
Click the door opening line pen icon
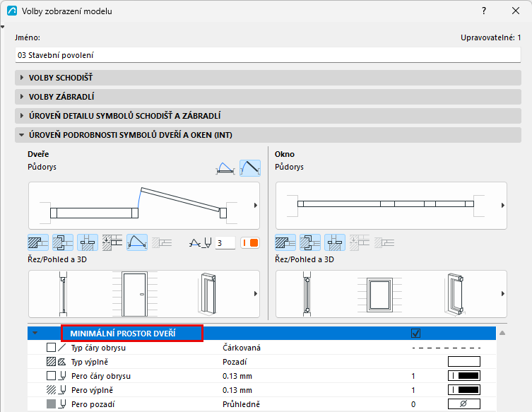(201, 243)
